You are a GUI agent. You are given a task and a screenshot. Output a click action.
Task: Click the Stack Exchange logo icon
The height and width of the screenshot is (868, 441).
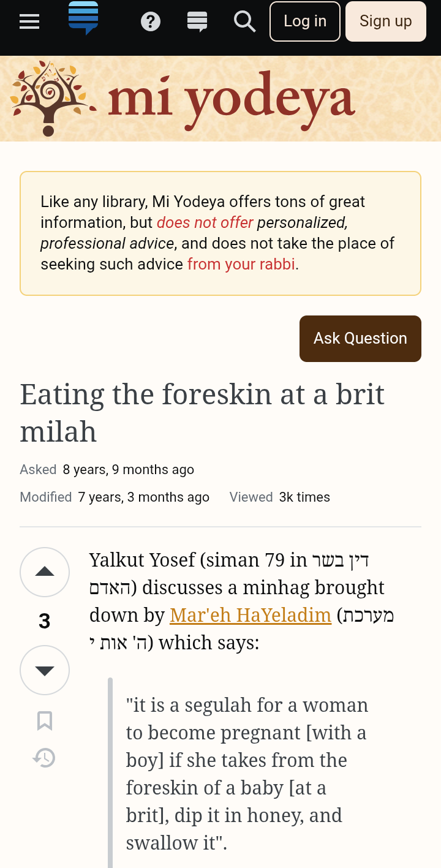point(83,18)
